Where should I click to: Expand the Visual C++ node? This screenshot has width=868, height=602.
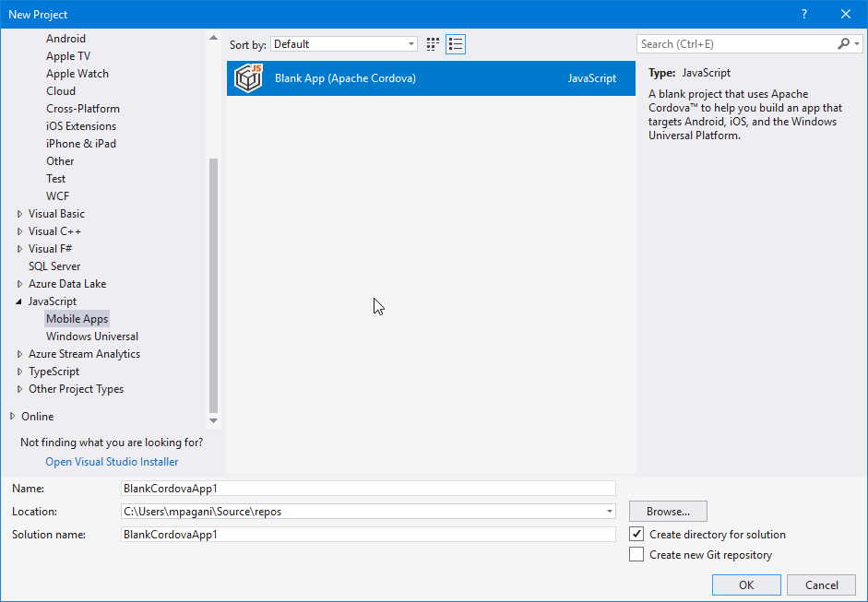(x=20, y=231)
